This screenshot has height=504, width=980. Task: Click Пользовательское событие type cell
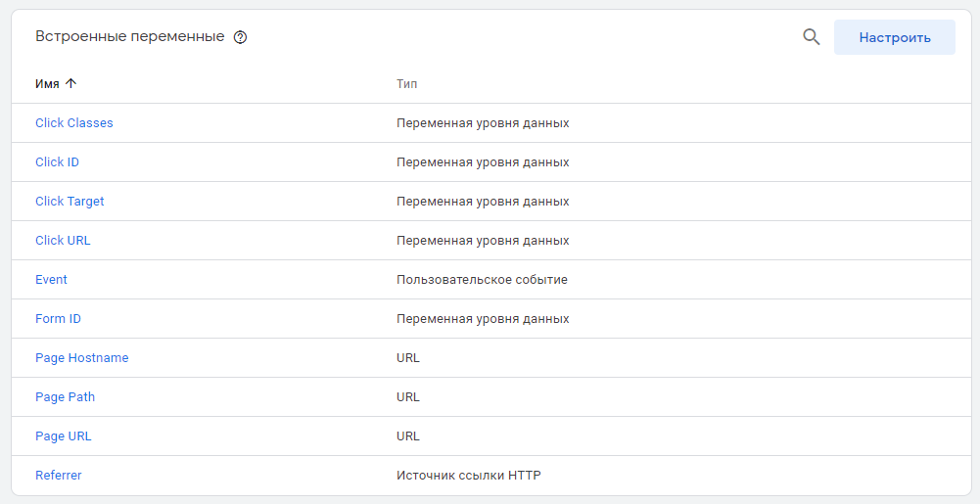point(482,280)
